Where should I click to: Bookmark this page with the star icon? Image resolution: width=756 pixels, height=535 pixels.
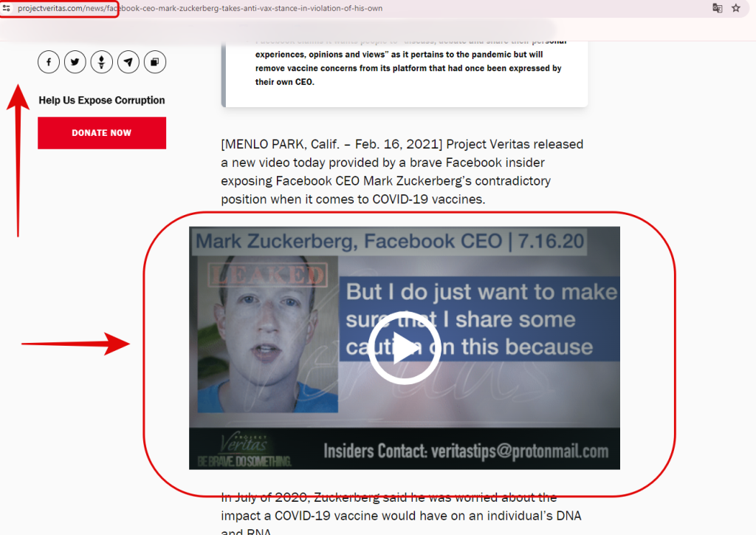tap(736, 8)
